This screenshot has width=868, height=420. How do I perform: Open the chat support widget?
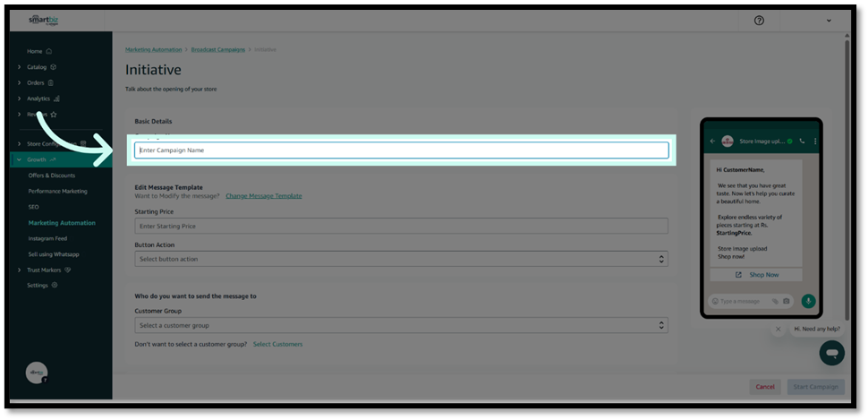[831, 353]
